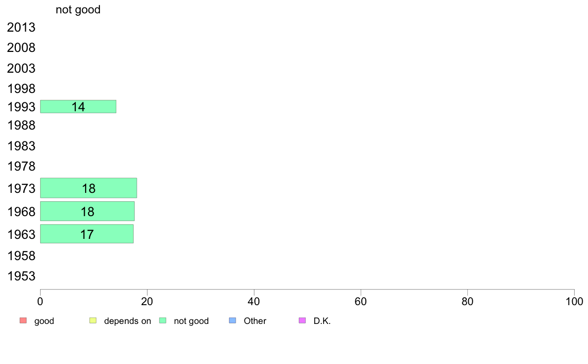Select the 1973 bar showing 18
This screenshot has height=364, width=588.
click(89, 188)
